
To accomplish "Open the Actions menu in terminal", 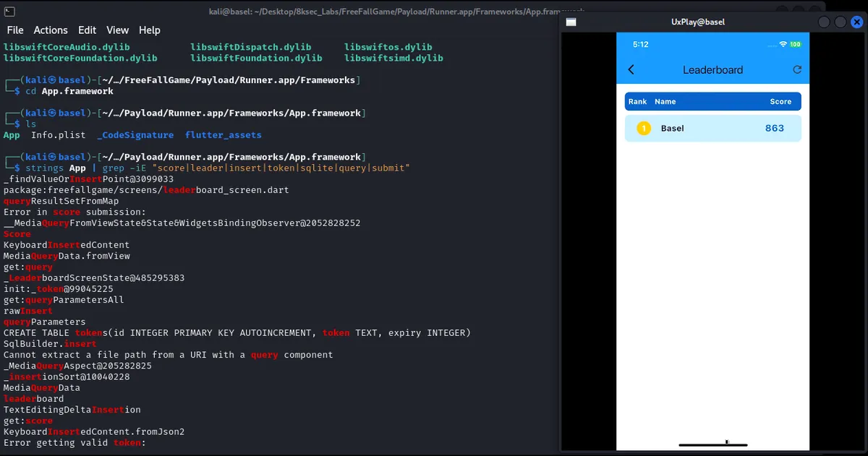I will [51, 30].
